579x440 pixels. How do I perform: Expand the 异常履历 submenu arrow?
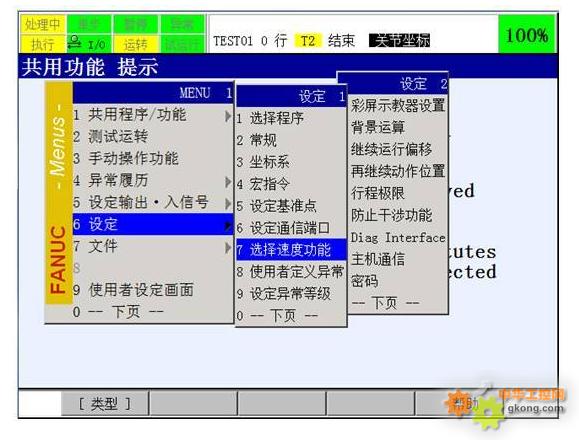[x=228, y=182]
